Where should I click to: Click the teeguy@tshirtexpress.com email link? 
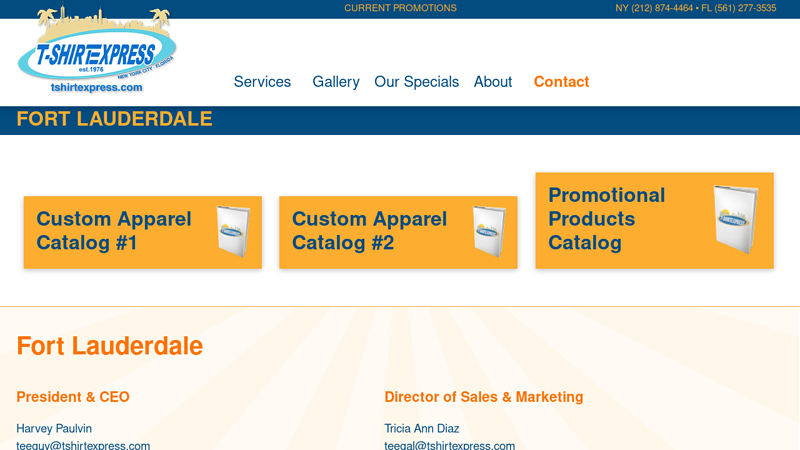[x=83, y=445]
